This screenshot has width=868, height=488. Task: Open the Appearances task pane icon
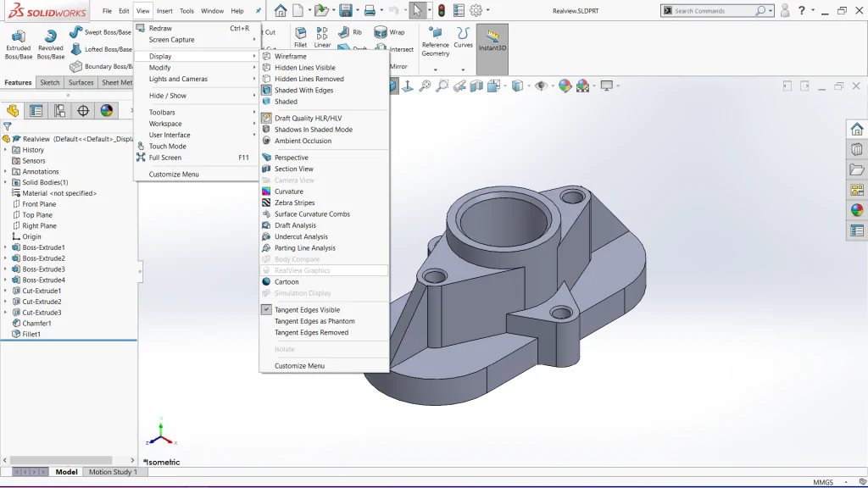click(857, 210)
